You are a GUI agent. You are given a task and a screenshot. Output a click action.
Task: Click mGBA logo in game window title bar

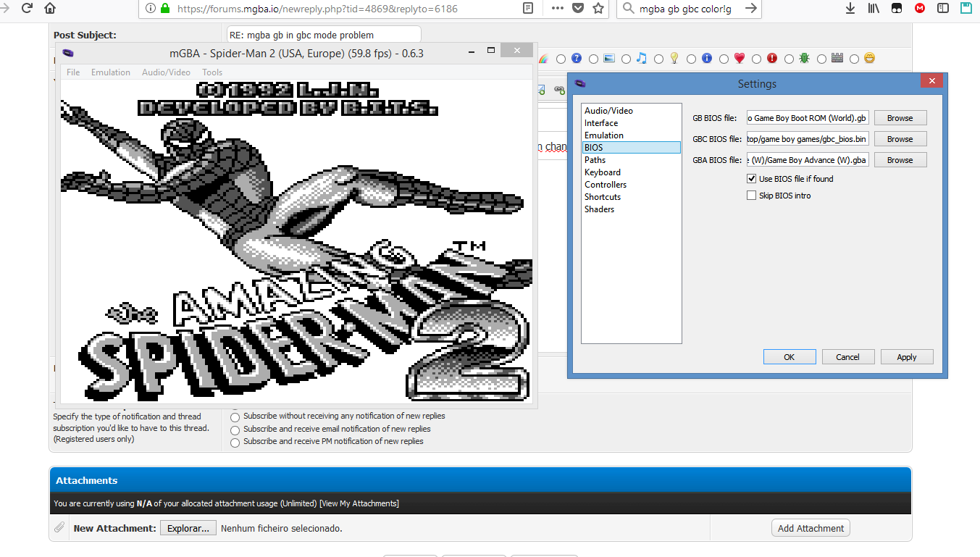[x=68, y=53]
